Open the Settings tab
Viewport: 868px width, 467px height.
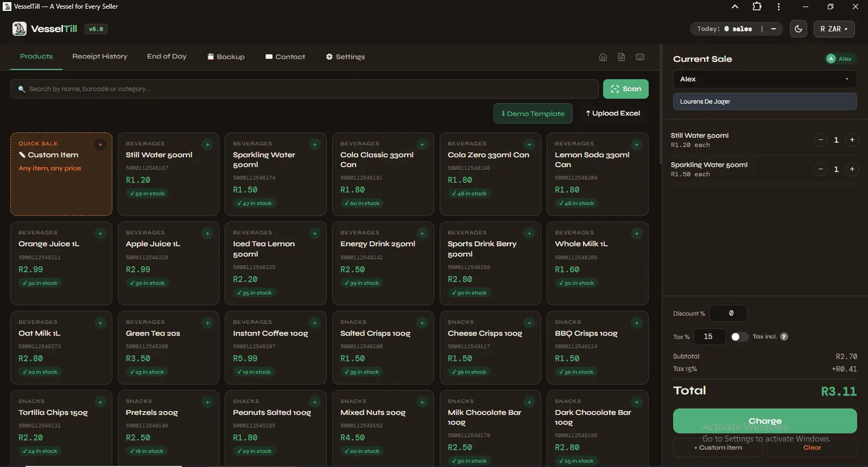point(345,56)
